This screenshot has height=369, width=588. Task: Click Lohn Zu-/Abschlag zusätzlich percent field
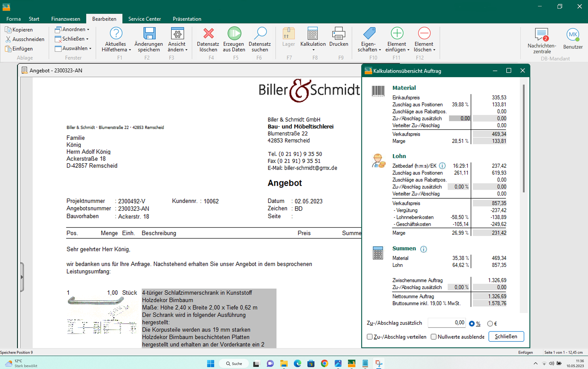tap(458, 187)
